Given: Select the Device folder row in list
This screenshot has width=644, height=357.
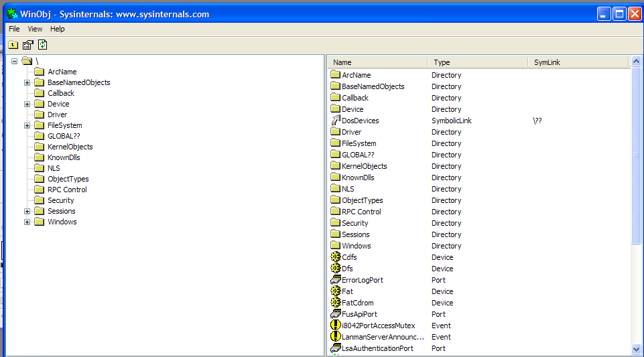Looking at the screenshot, I should tap(479, 109).
